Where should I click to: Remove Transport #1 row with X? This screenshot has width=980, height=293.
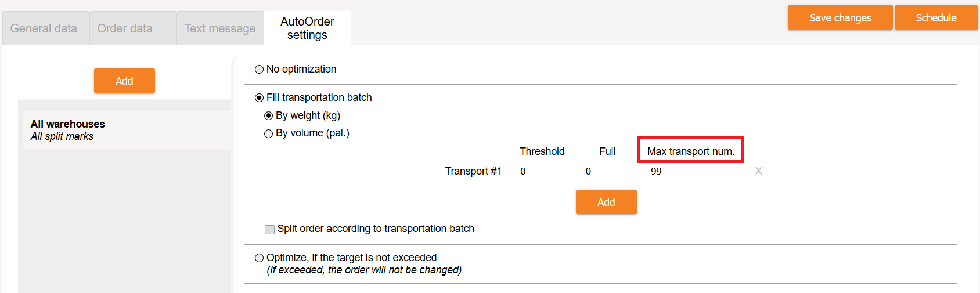758,171
